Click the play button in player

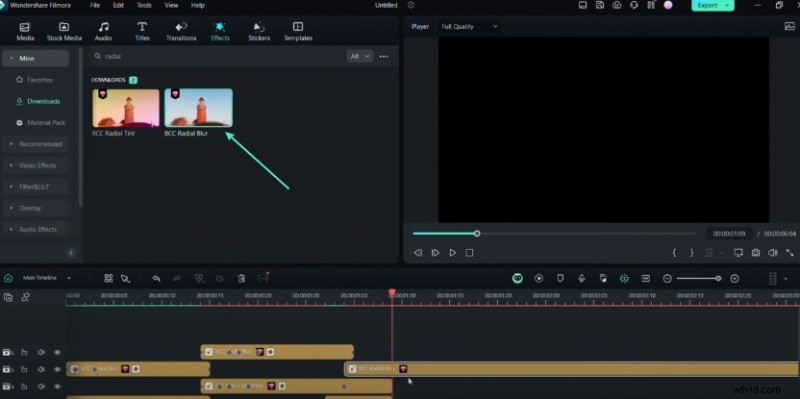(453, 253)
